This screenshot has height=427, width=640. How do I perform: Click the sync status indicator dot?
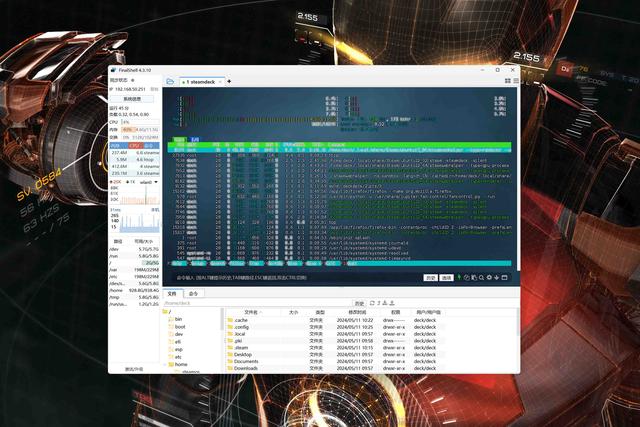[x=133, y=80]
